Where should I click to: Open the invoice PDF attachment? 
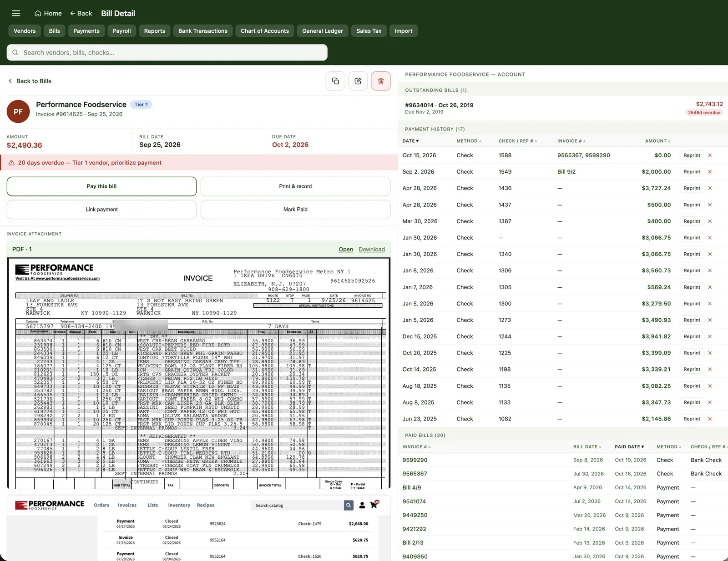[x=346, y=249]
